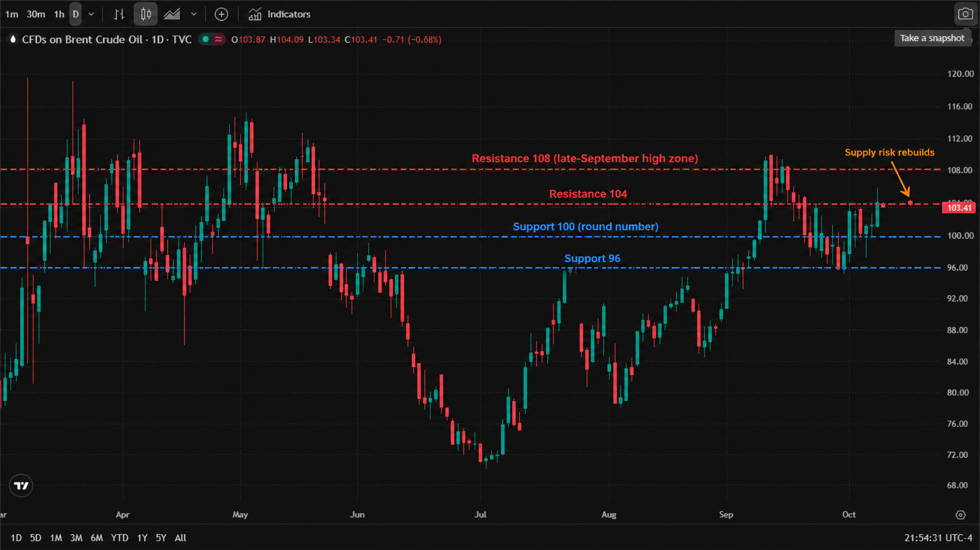
Task: Open the Indicators menu
Action: point(280,14)
